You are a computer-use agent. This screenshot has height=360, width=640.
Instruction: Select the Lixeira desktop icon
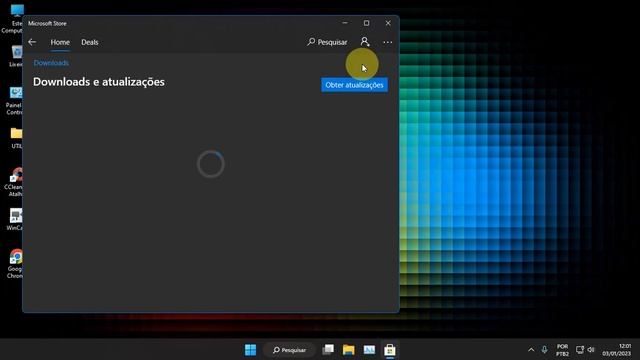click(16, 56)
